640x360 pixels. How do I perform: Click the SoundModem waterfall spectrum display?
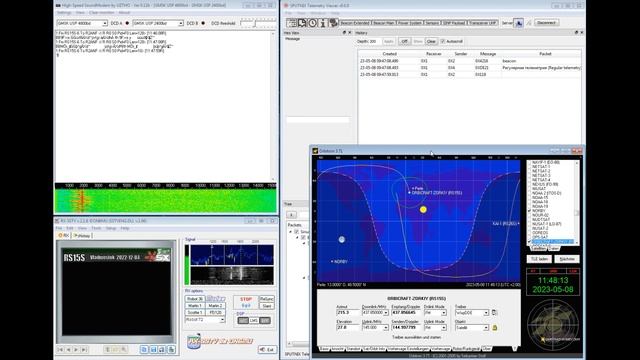point(166,200)
